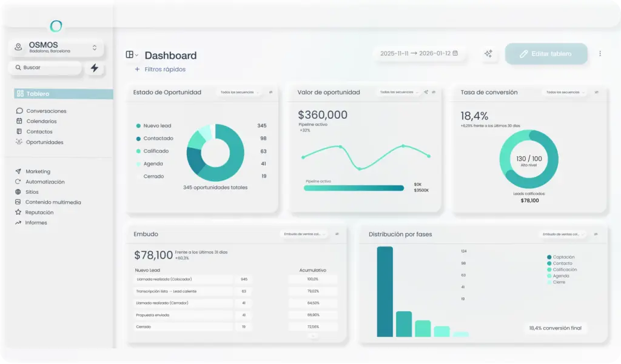Toggle the Calificado legend entry
Viewport: 621px width, 364px height.
coord(155,151)
